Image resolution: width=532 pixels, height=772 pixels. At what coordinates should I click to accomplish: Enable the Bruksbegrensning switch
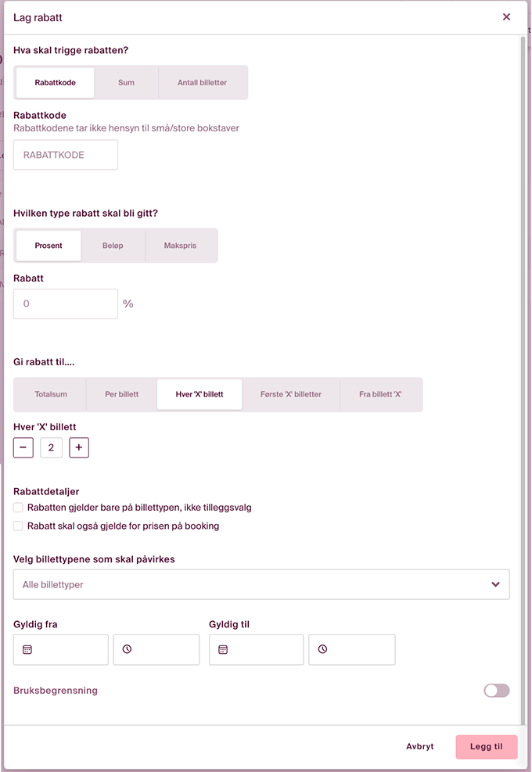tap(496, 690)
